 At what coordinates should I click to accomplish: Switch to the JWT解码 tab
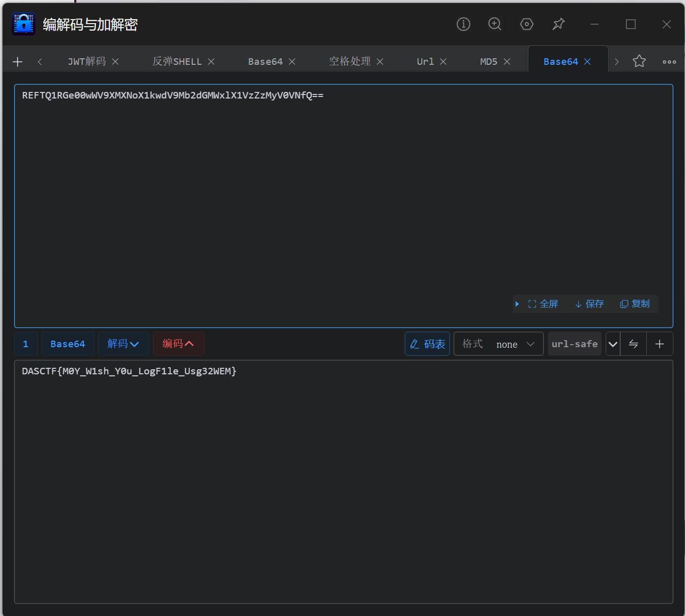tap(87, 61)
